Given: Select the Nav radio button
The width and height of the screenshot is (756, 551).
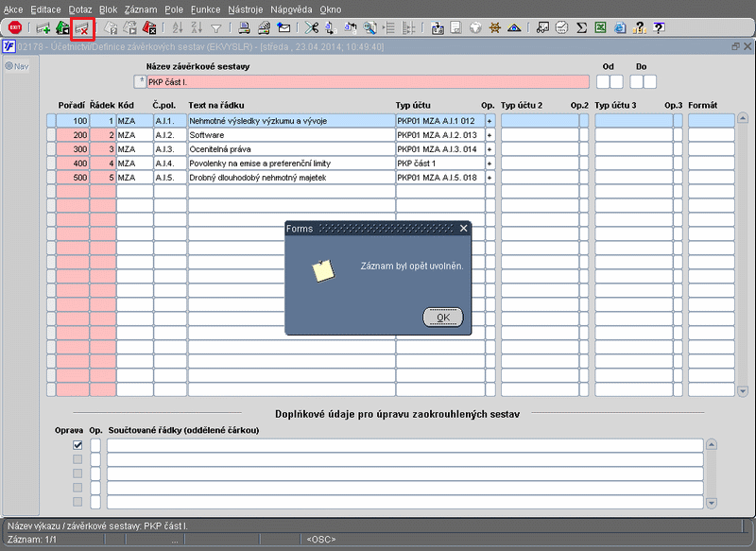Looking at the screenshot, I should click(9, 66).
